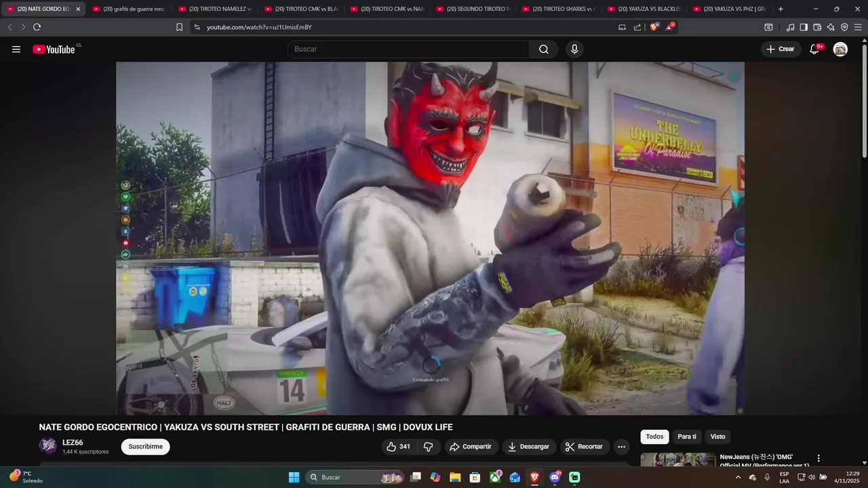Open Brave Shields lion icon
The height and width of the screenshot is (488, 868).
click(x=654, y=27)
